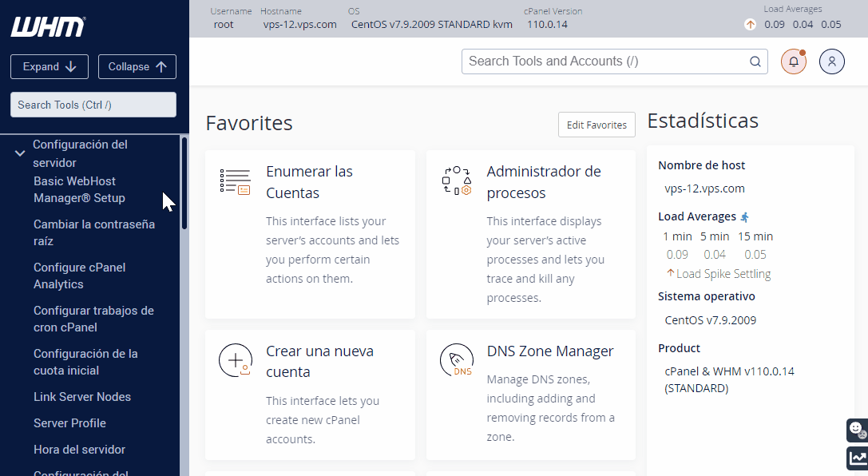Collapse the Configuración del servidor section chevron
Viewport: 868px width, 476px height.
pos(20,153)
